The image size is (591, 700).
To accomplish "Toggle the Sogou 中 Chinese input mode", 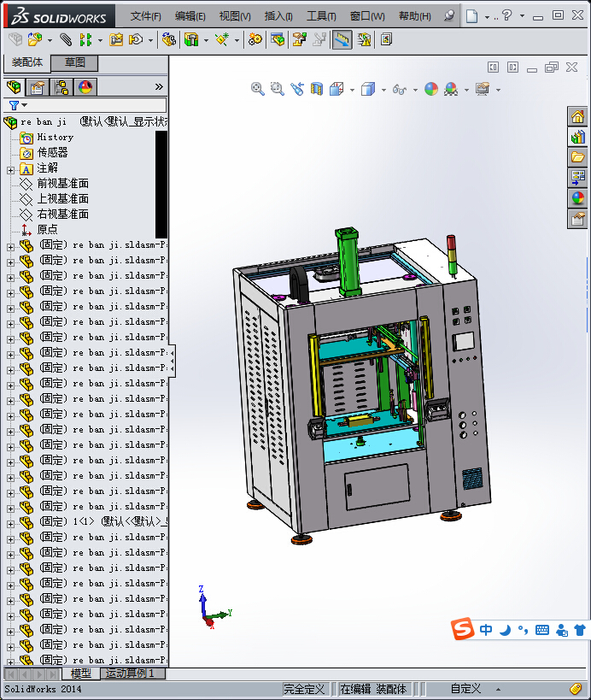I will (486, 630).
